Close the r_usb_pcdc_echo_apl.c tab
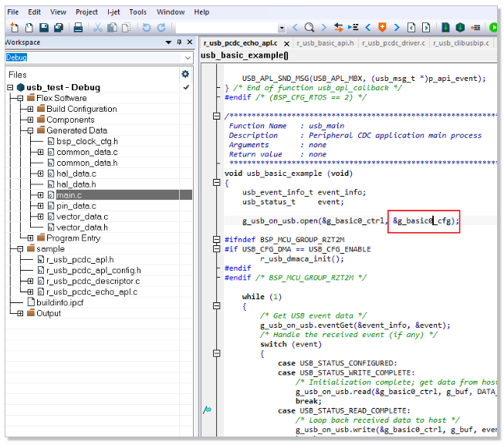The width and height of the screenshot is (504, 445). pyautogui.click(x=286, y=43)
